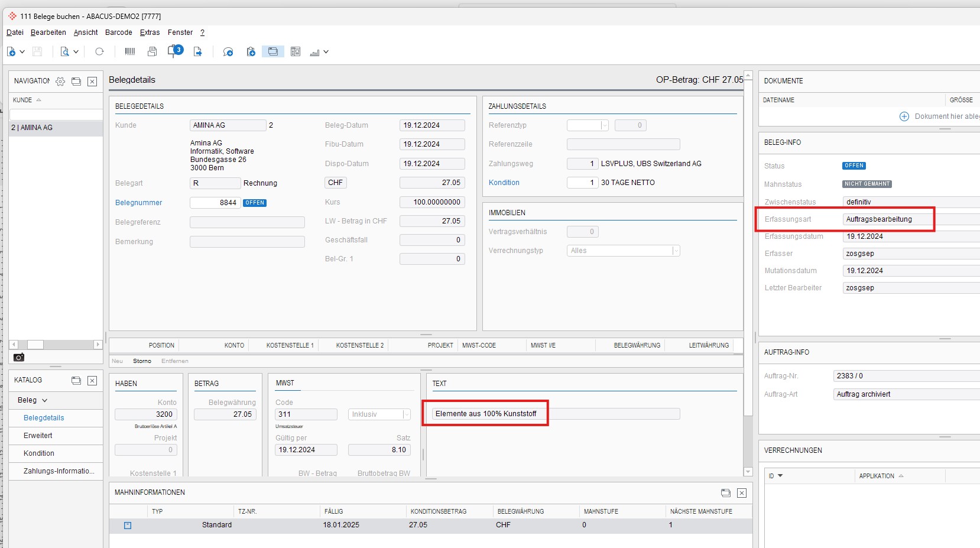Click the greyed save diskette icon
Screen dimensions: 980x548
(x=37, y=52)
